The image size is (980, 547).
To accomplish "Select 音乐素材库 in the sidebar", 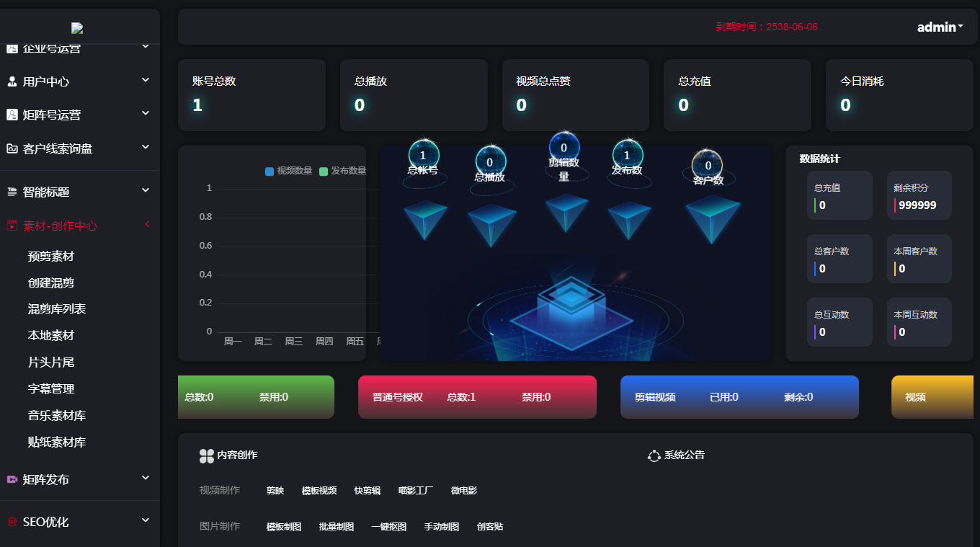I will pos(57,416).
